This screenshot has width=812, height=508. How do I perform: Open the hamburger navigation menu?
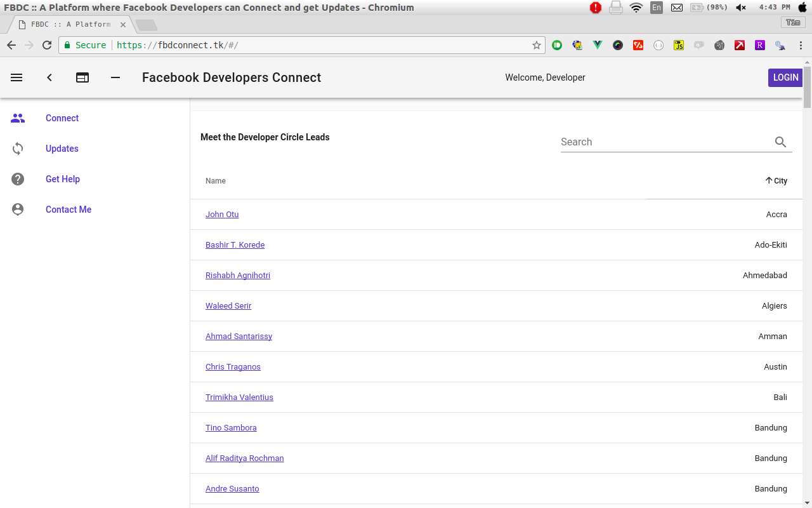(x=17, y=77)
